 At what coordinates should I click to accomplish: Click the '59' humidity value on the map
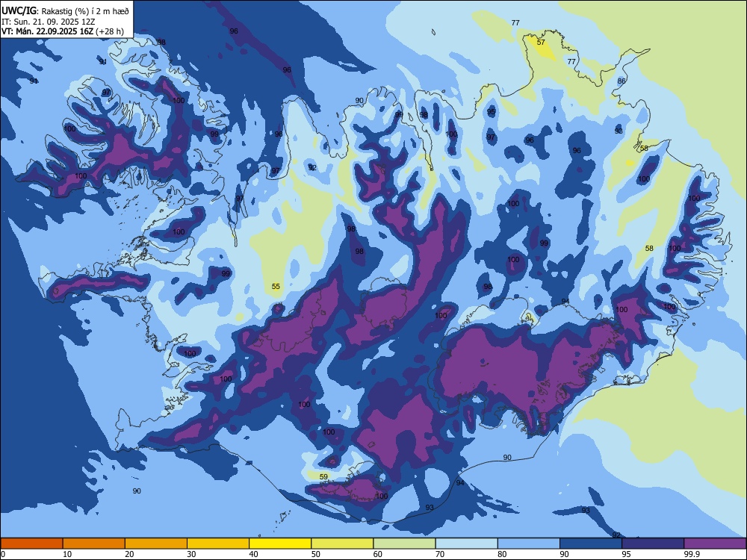pos(323,476)
